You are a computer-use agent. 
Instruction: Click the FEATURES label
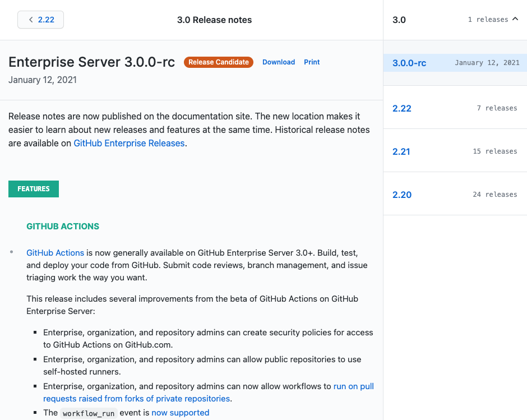pyautogui.click(x=34, y=189)
